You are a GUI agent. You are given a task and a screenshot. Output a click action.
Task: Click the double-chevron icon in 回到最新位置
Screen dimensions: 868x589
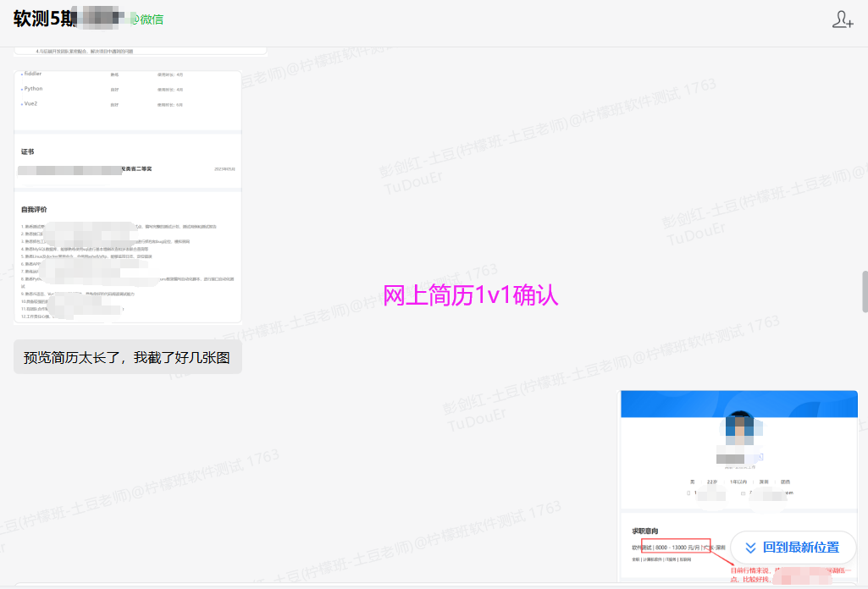tap(749, 548)
